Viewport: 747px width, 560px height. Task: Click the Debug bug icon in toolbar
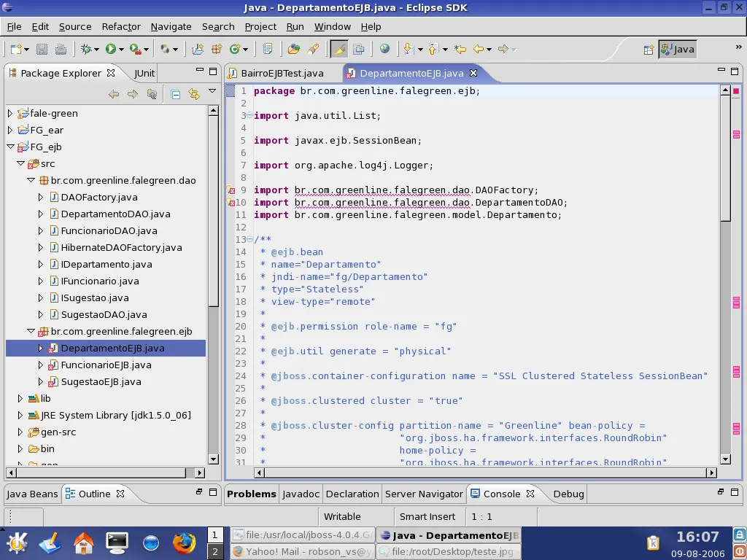pos(88,49)
